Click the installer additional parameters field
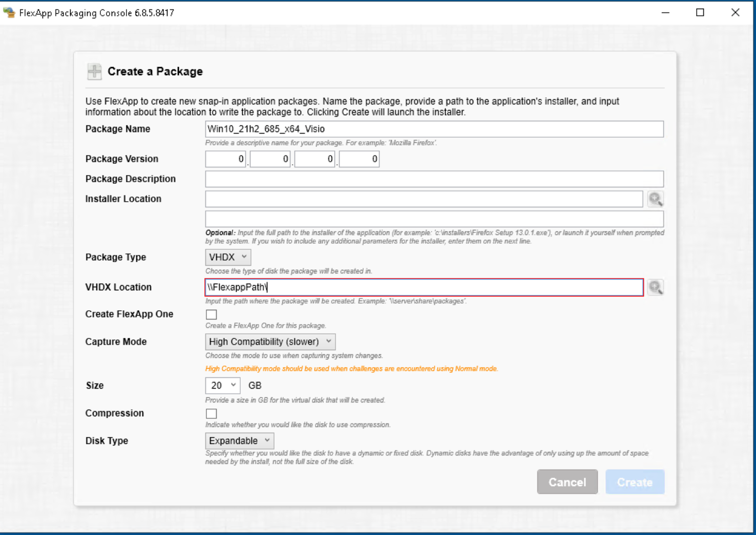This screenshot has width=756, height=535. [434, 219]
